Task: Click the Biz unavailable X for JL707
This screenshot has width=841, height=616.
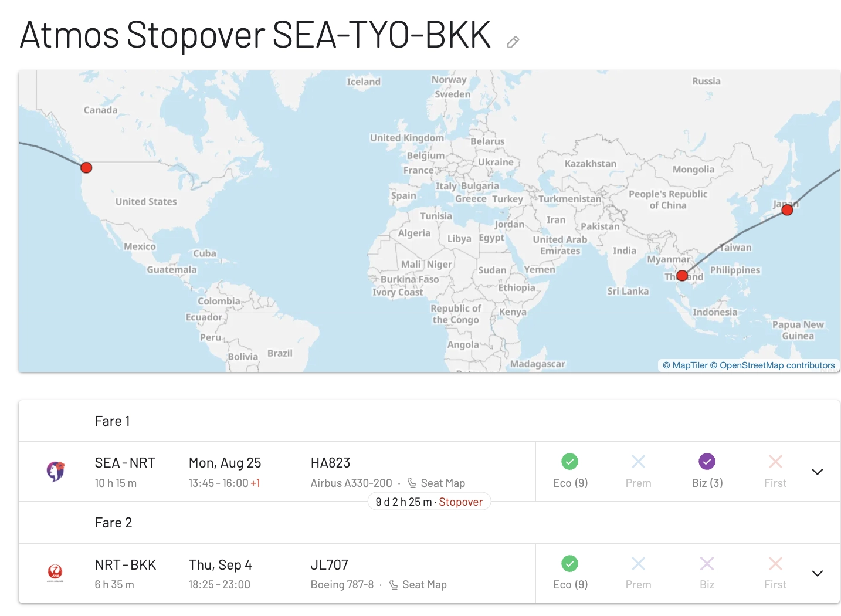Action: 707,564
